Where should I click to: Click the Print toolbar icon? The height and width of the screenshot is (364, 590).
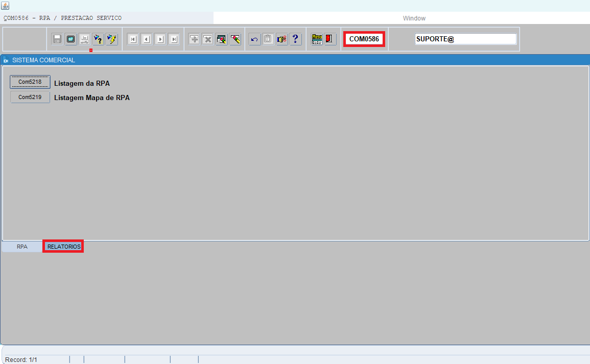point(84,39)
